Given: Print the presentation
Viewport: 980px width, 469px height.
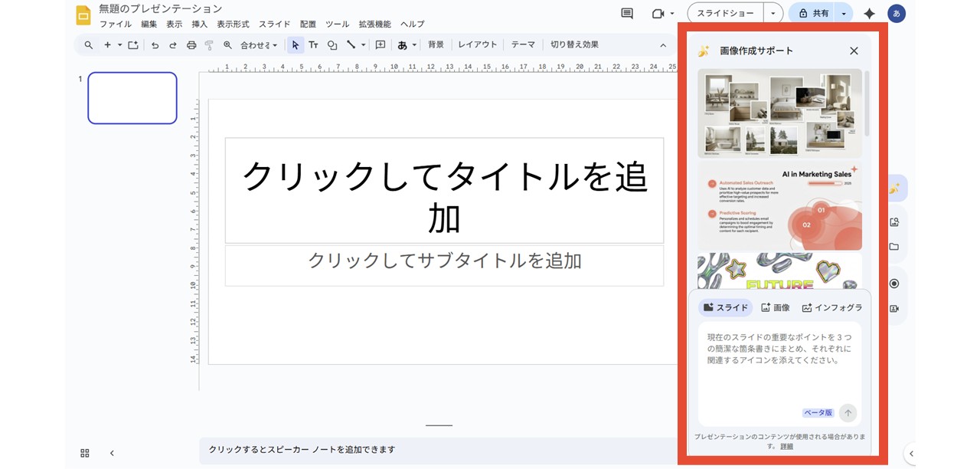Looking at the screenshot, I should coord(191,44).
